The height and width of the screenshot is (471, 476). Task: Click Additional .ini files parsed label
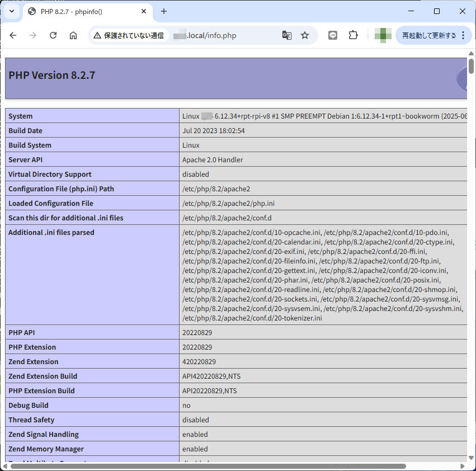pos(51,233)
